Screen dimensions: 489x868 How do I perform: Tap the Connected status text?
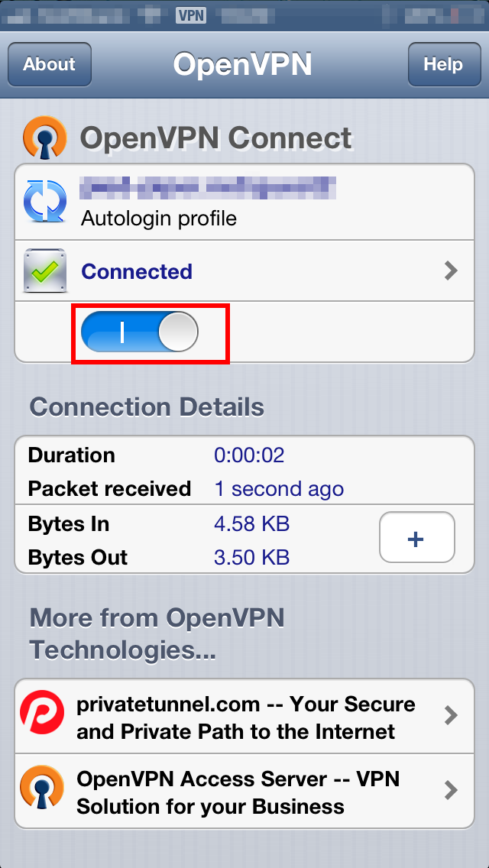pyautogui.click(x=137, y=271)
